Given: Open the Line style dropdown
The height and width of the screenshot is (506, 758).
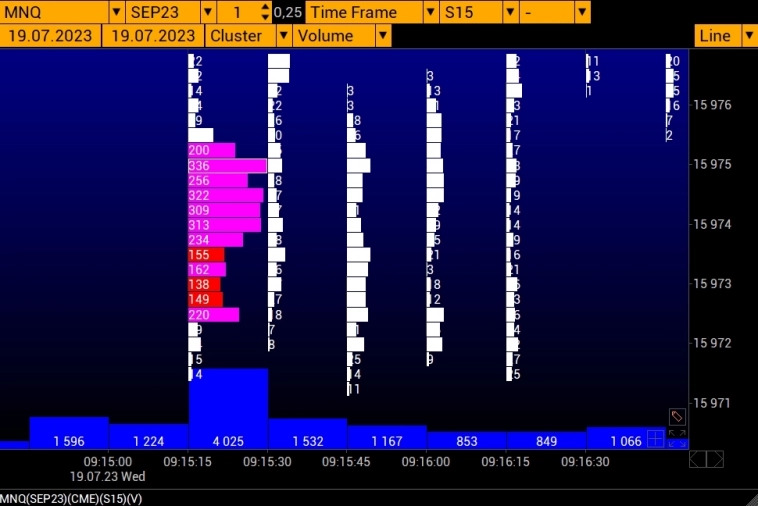Looking at the screenshot, I should (748, 36).
